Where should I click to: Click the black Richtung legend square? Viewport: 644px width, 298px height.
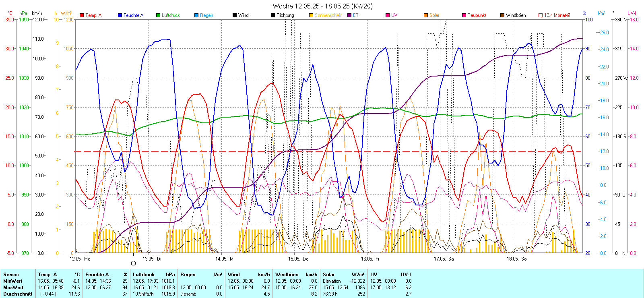273,15
